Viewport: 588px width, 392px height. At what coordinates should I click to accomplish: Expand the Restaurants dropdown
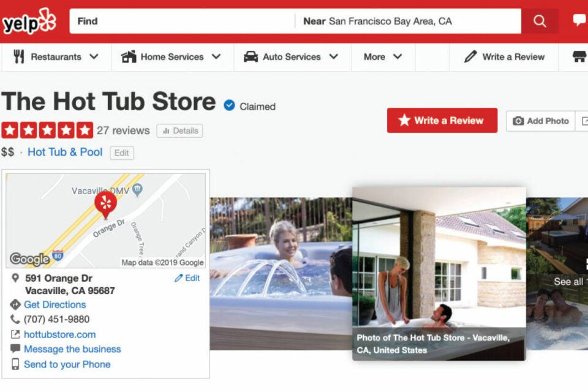(x=56, y=57)
